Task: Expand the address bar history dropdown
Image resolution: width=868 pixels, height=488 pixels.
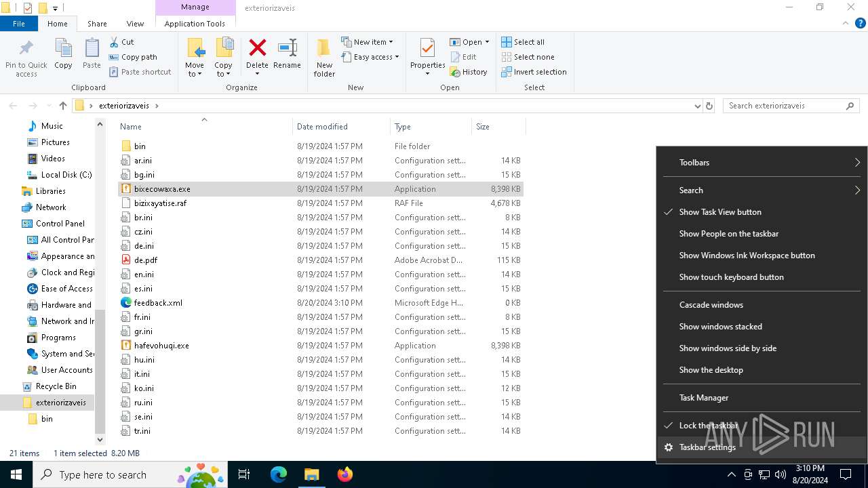Action: (x=697, y=106)
